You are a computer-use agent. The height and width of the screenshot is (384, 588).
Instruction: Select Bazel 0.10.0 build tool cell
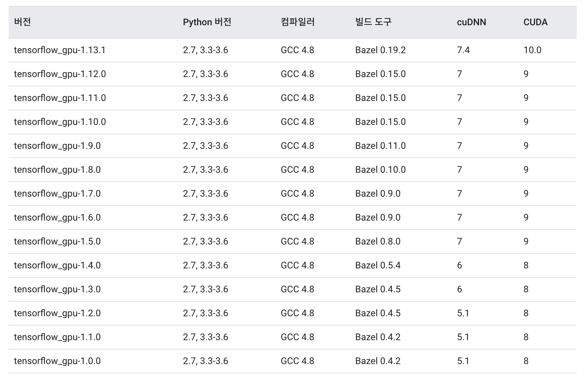tap(380, 170)
